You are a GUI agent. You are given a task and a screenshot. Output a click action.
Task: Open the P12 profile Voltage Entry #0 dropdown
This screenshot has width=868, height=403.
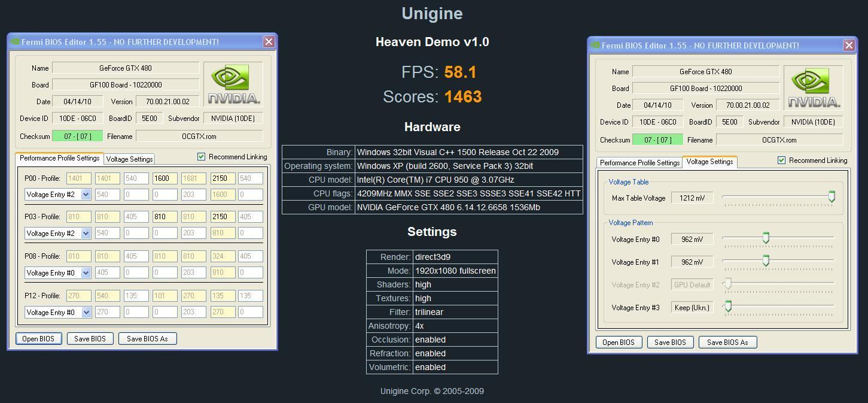[86, 313]
